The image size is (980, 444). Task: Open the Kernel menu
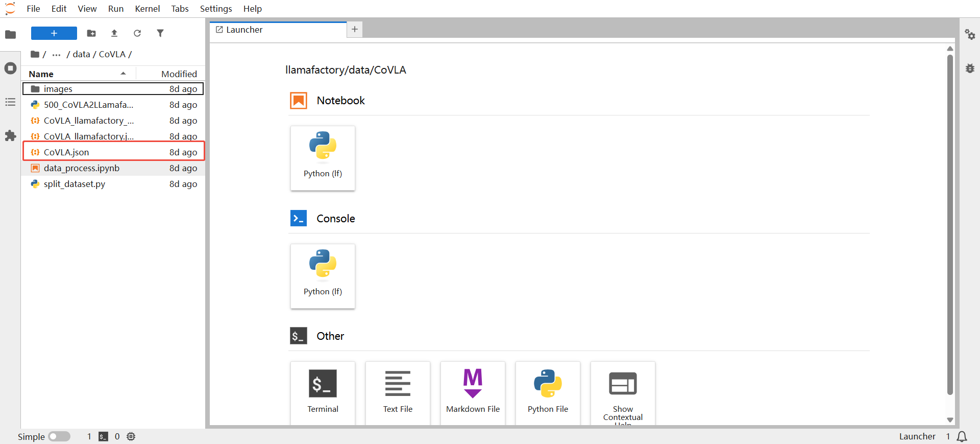[147, 9]
